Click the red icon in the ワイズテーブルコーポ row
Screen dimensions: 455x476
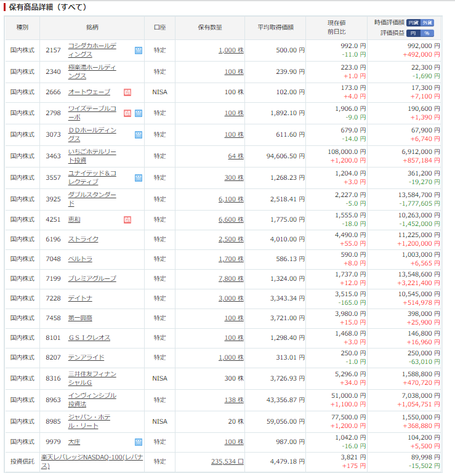(127, 113)
